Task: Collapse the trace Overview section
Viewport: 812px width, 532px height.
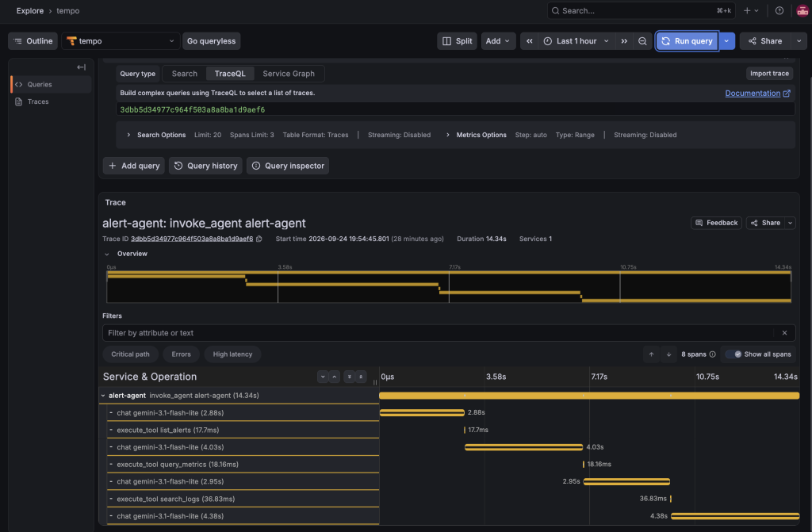Action: tap(107, 254)
